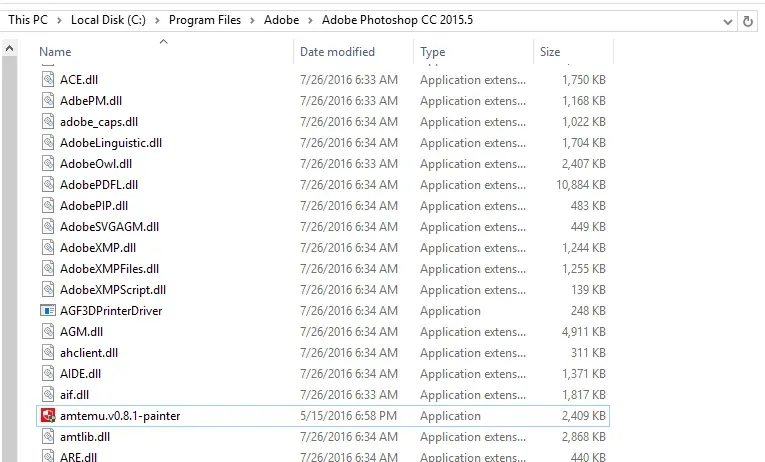This screenshot has height=462, width=765.
Task: Jump to Program Files breadcrumb
Action: pyautogui.click(x=205, y=20)
